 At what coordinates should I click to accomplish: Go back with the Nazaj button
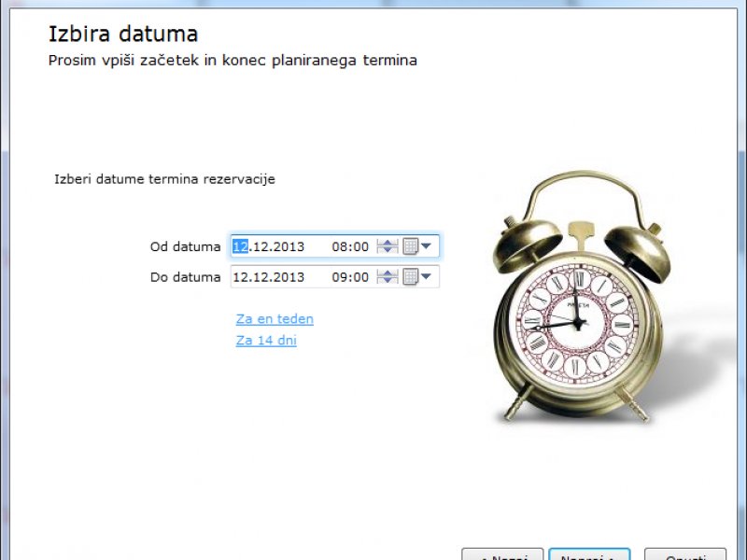pos(502,554)
